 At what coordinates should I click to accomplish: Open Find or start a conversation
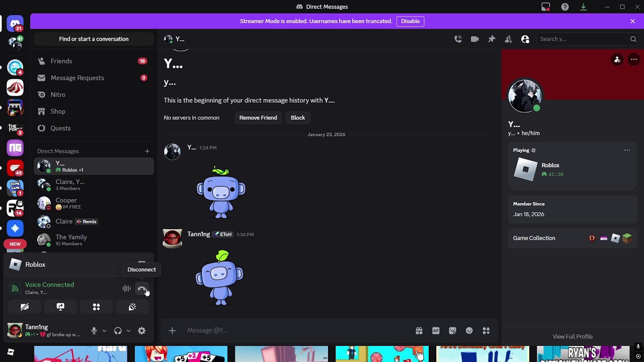point(94,39)
